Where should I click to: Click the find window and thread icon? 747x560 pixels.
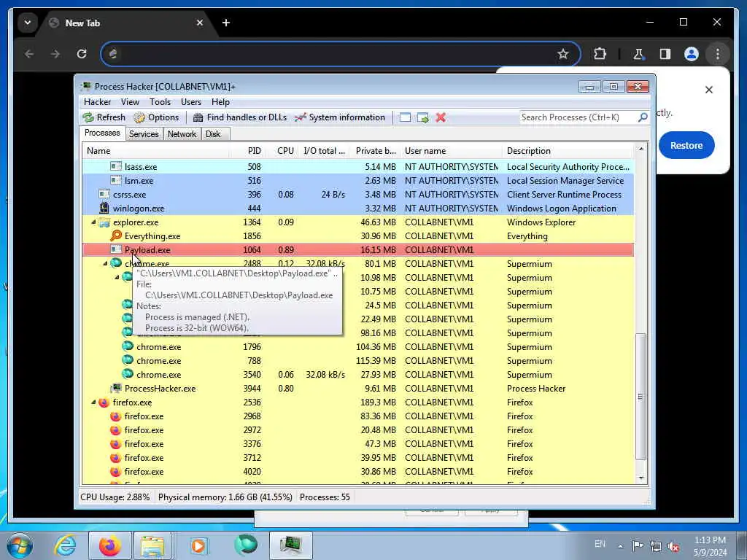422,117
